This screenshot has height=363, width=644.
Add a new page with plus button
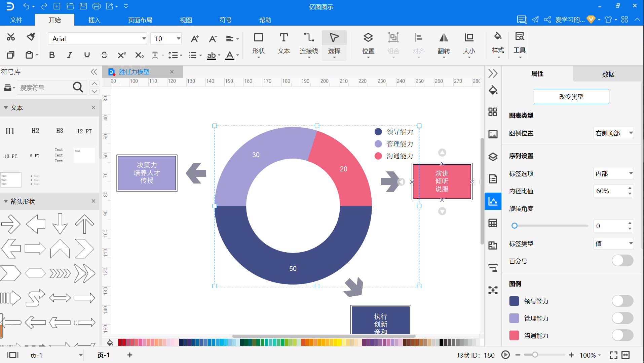point(130,355)
